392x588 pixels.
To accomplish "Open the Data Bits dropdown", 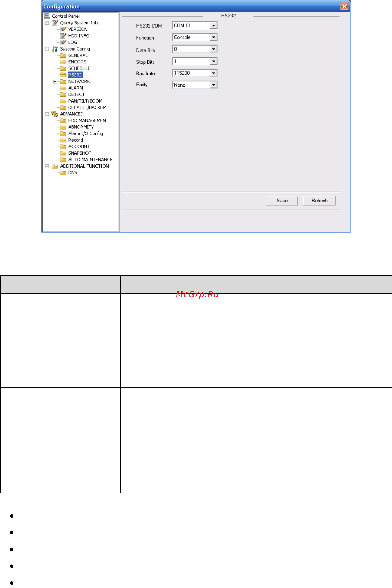I will click(213, 49).
